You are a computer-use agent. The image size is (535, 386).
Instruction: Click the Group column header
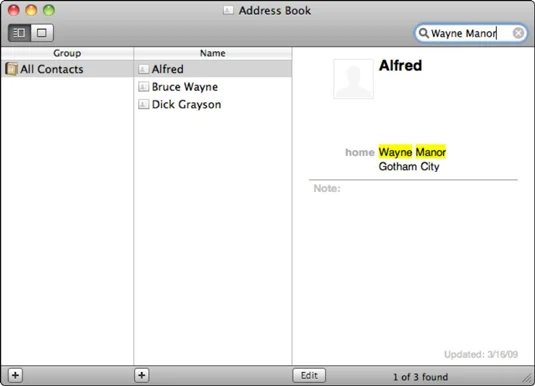(67, 53)
